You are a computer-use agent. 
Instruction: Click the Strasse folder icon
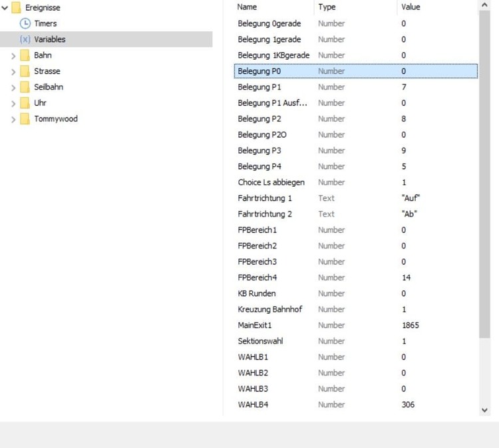(25, 71)
